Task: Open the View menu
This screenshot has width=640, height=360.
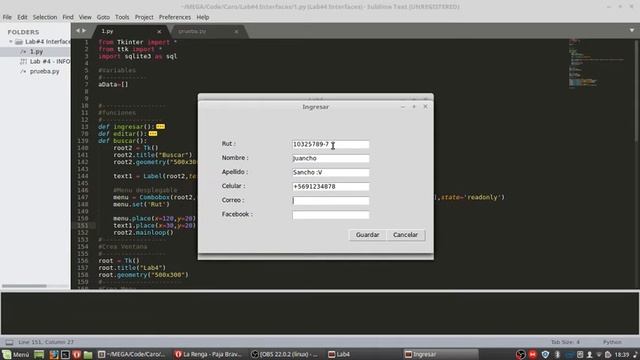Action: (85, 17)
